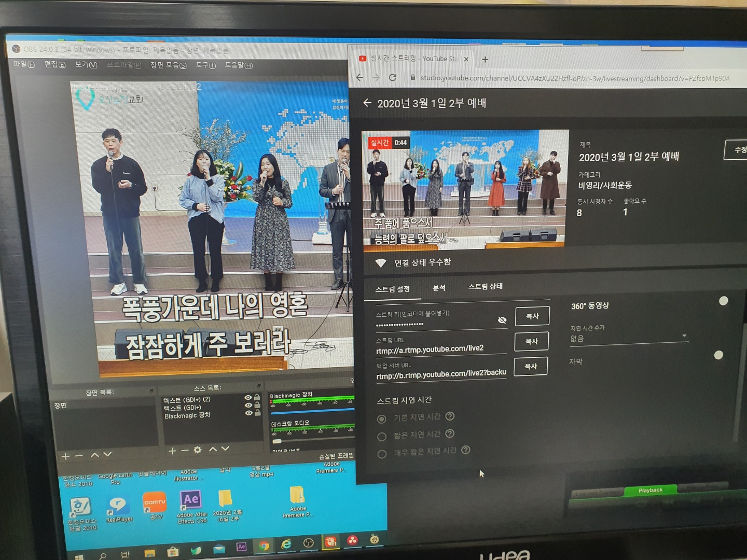Open File Explorer from the taskbar
The image size is (747, 560).
[x=150, y=553]
